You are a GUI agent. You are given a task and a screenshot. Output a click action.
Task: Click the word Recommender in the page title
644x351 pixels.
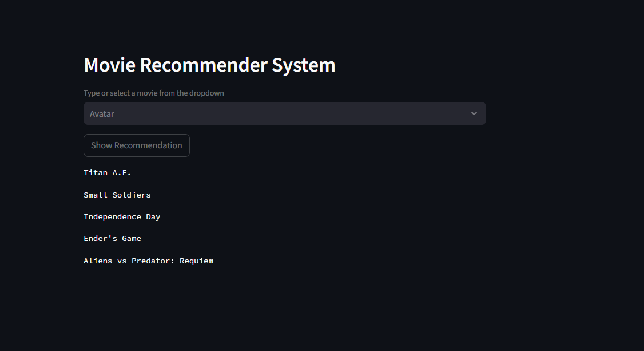coord(204,65)
